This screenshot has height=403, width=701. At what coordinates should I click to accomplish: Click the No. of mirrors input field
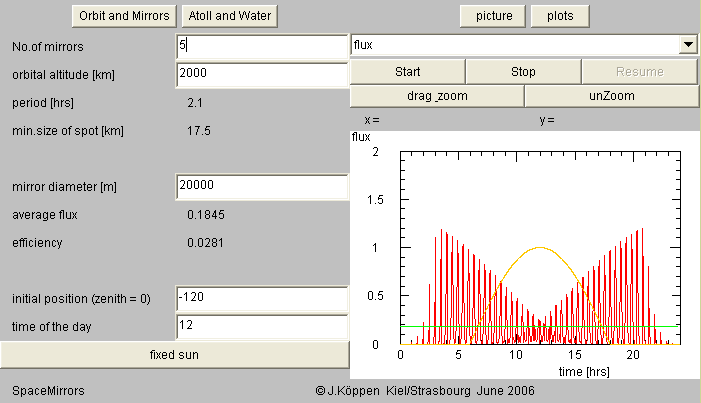(260, 46)
